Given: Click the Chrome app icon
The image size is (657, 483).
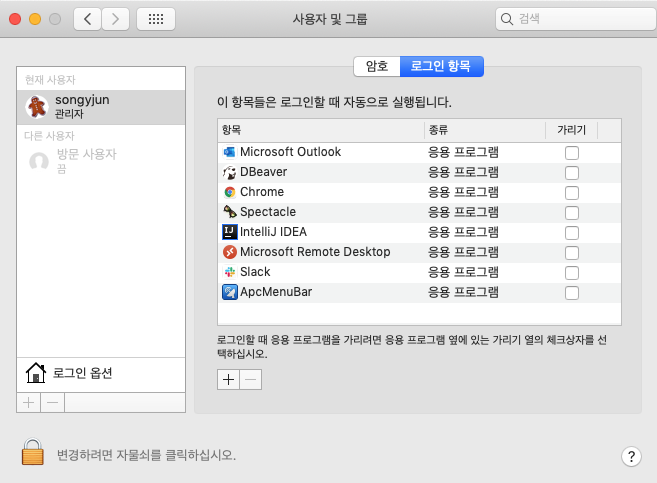Looking at the screenshot, I should 229,192.
